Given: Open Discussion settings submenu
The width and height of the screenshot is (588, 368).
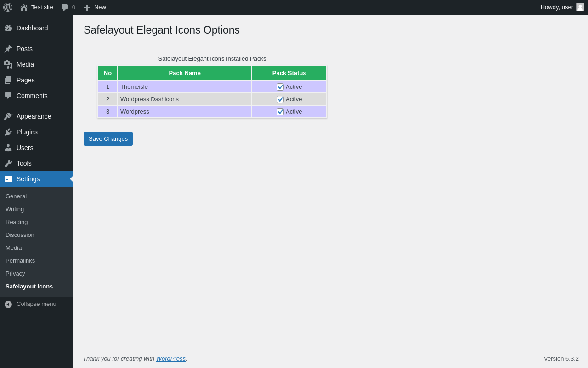Looking at the screenshot, I should pos(37,235).
